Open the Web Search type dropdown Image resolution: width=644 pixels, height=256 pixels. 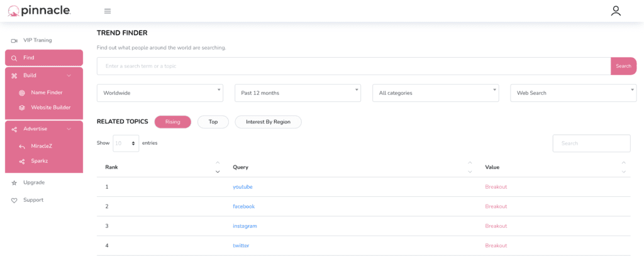[574, 93]
